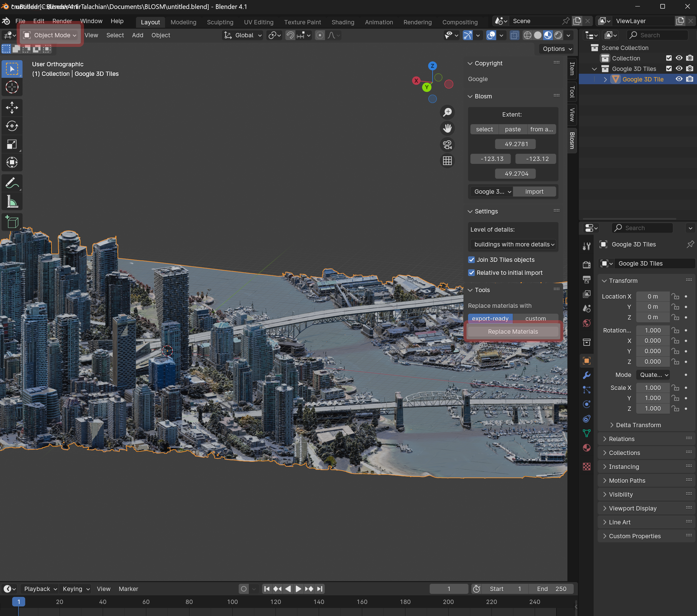Click the zoom viewport icon
697x616 pixels.
[x=447, y=112]
